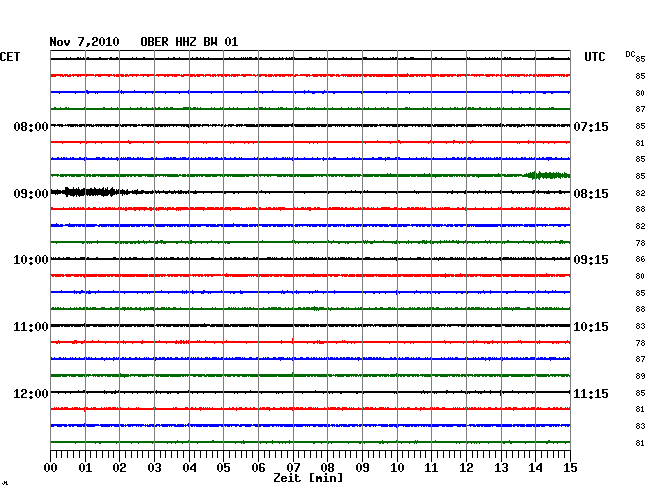The width and height of the screenshot is (650, 494).
Task: Click the 10:00 CET time label
Action: point(31,260)
